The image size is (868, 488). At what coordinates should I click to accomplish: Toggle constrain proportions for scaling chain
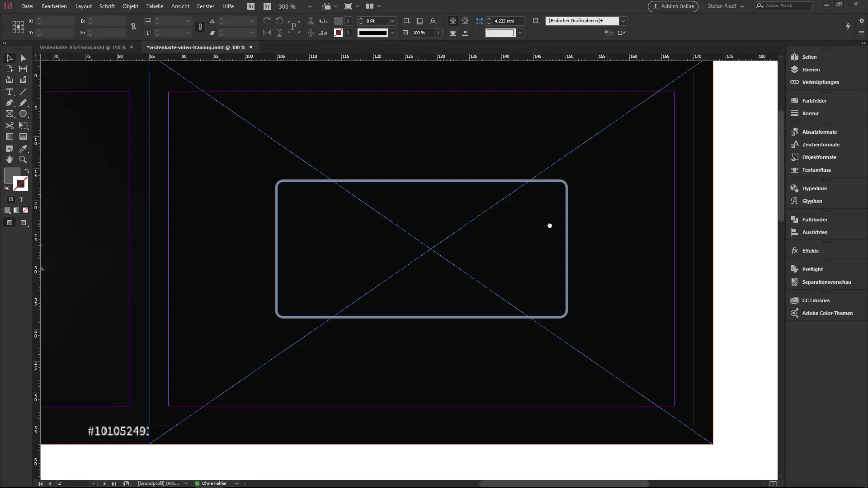[x=200, y=27]
